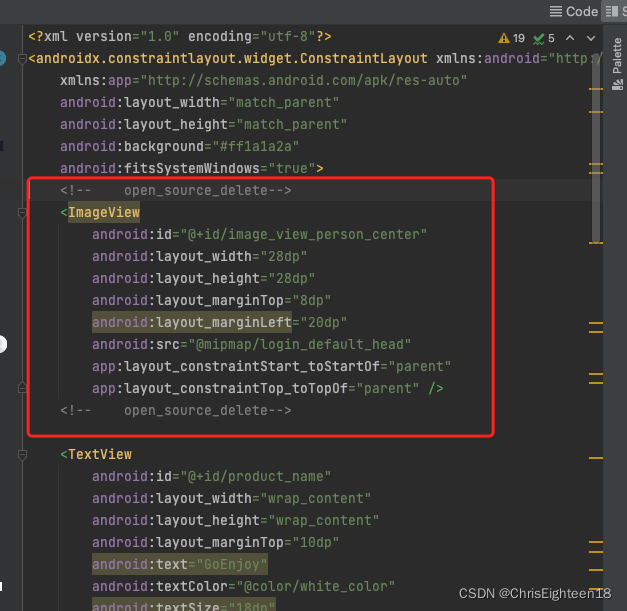Click the @mipmap/login_default_head src value

300,344
